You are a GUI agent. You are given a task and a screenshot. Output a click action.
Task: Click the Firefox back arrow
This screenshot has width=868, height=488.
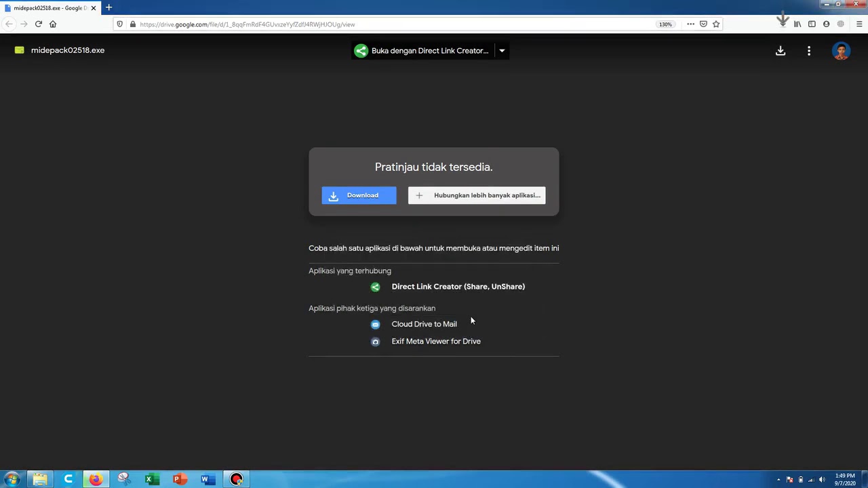click(x=9, y=24)
